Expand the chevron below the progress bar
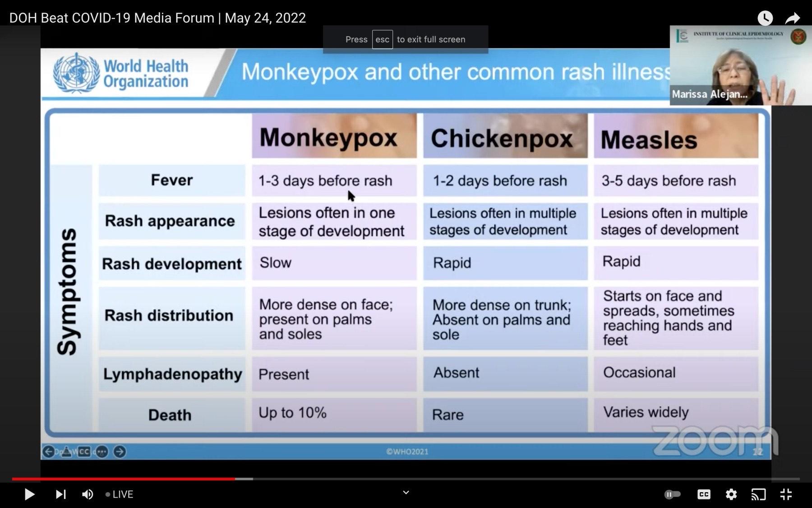The width and height of the screenshot is (812, 508). 406,492
